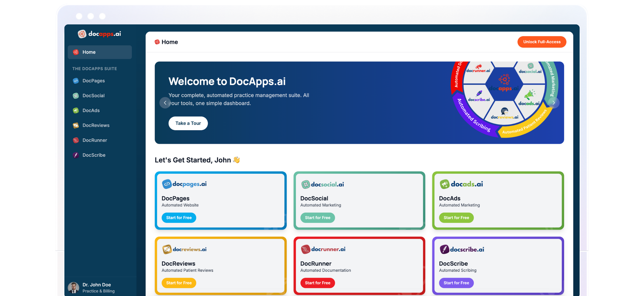Click the Home icon in the breadcrumb header
This screenshot has height=296, width=644.
click(157, 42)
